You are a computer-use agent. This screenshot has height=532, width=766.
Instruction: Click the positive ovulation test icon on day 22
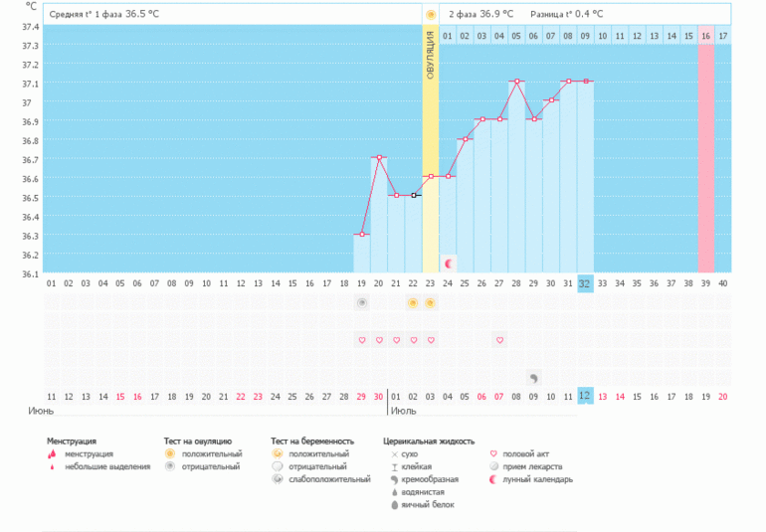413,302
